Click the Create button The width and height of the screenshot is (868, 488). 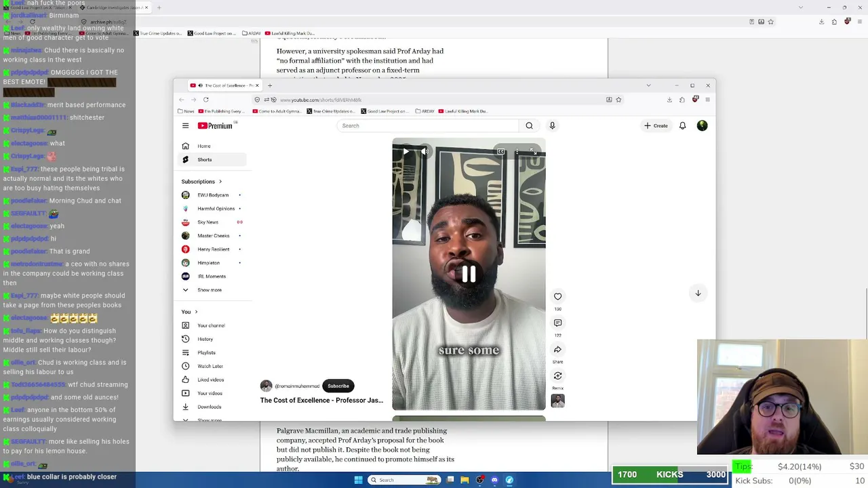pos(656,125)
